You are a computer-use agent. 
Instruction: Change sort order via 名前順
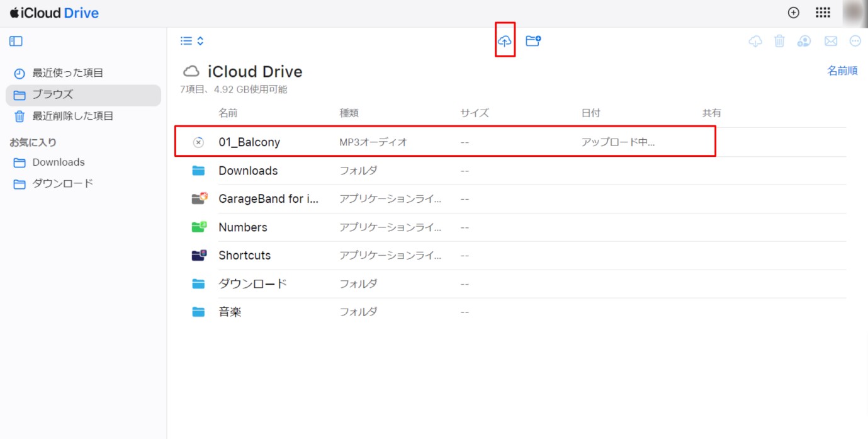point(842,71)
